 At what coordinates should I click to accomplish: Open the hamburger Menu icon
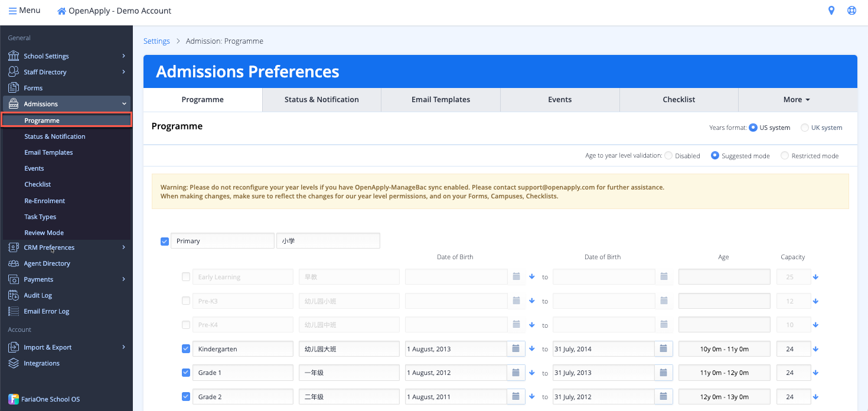[12, 11]
